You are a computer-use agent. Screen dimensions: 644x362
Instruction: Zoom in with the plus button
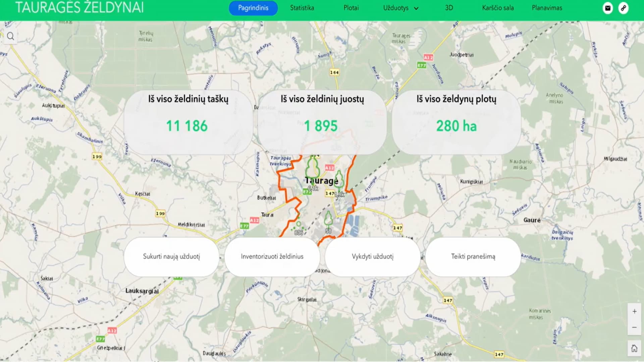(x=634, y=311)
